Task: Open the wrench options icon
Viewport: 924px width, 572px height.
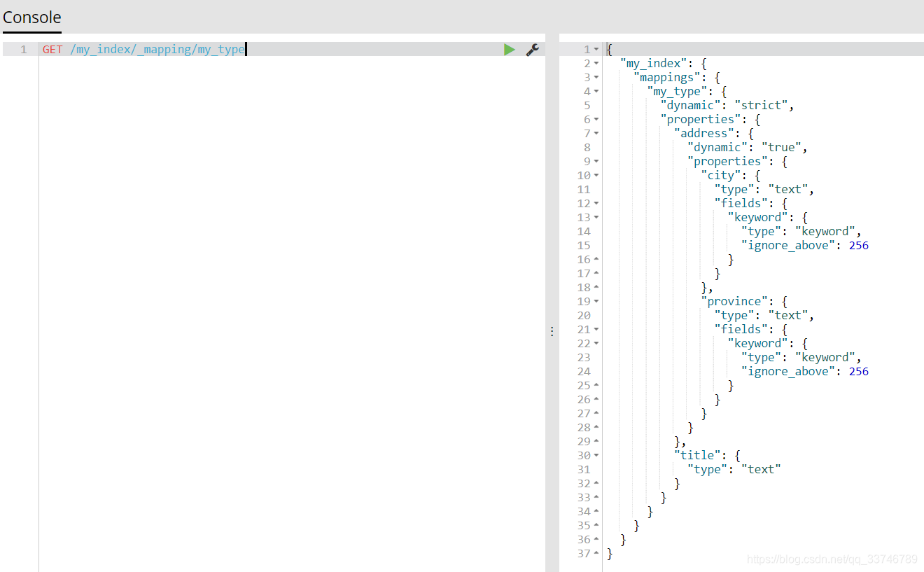Action: (x=532, y=50)
